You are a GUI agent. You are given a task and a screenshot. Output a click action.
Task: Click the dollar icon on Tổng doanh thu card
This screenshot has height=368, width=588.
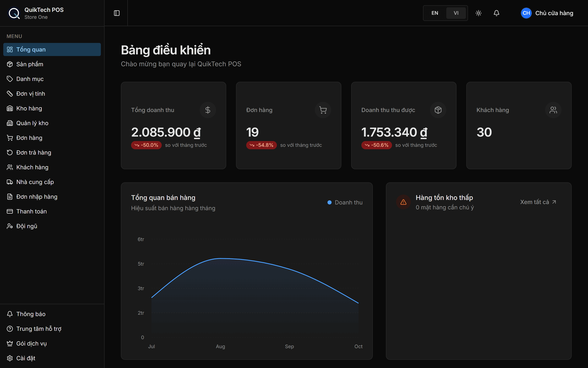pyautogui.click(x=208, y=110)
